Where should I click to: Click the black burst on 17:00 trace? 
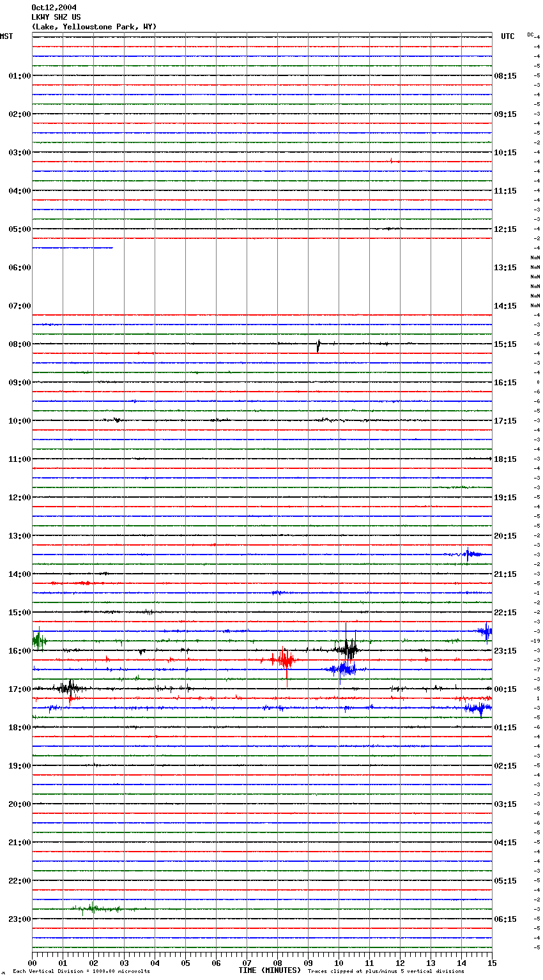(68, 688)
